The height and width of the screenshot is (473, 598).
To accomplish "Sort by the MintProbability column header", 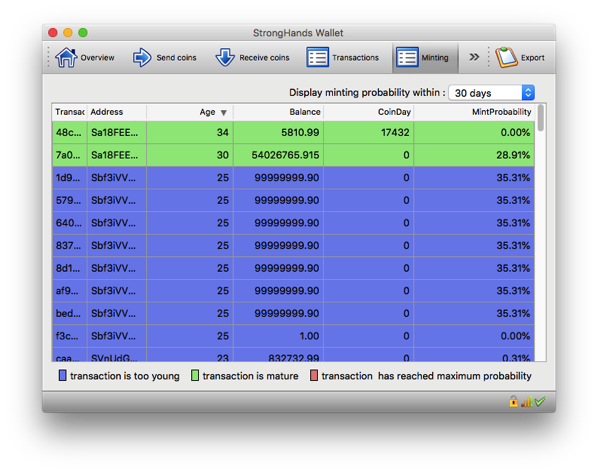I will 474,112.
